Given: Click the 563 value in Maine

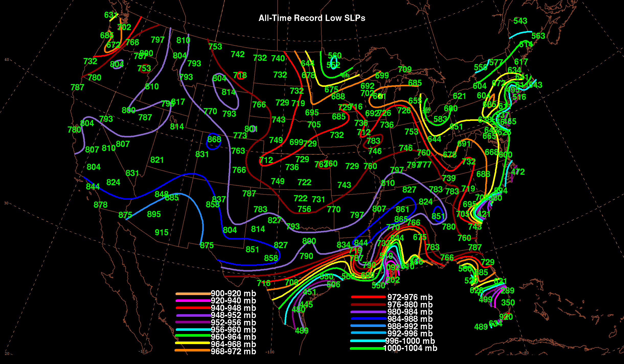Looking at the screenshot, I should coord(538,36).
